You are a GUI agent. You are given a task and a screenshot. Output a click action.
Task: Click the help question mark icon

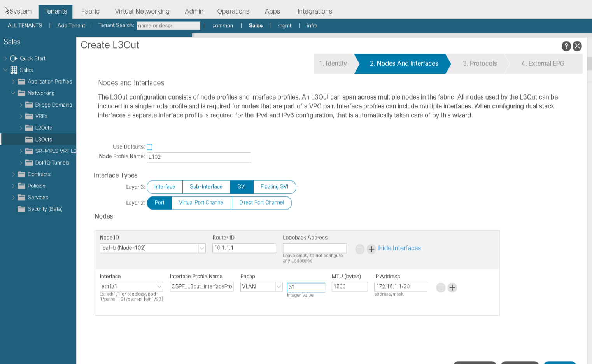point(566,46)
